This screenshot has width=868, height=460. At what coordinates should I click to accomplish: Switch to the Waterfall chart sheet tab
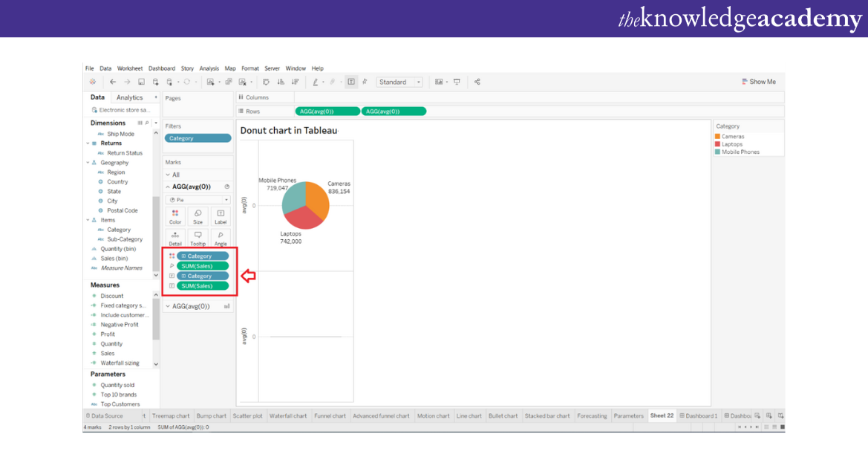click(x=287, y=416)
